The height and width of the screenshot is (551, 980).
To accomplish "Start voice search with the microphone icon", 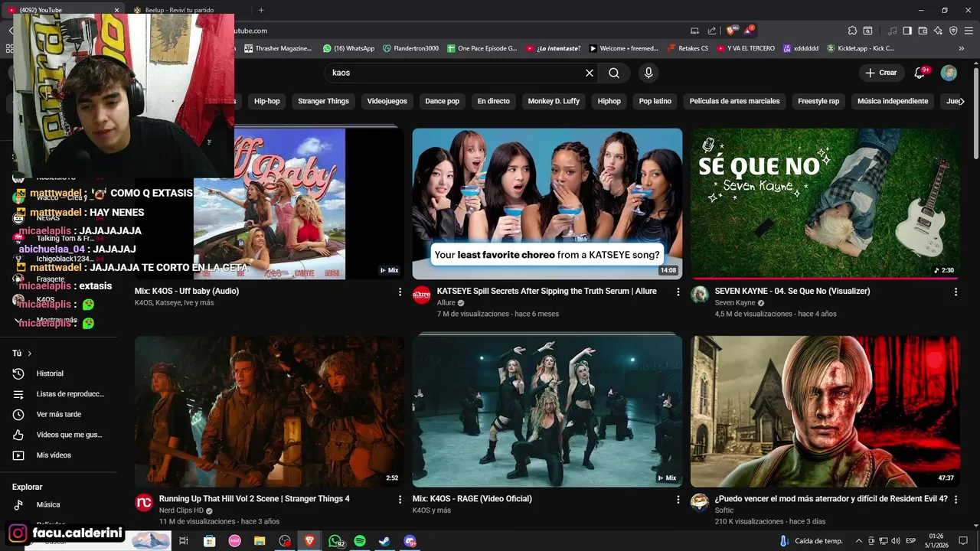I will (x=648, y=73).
